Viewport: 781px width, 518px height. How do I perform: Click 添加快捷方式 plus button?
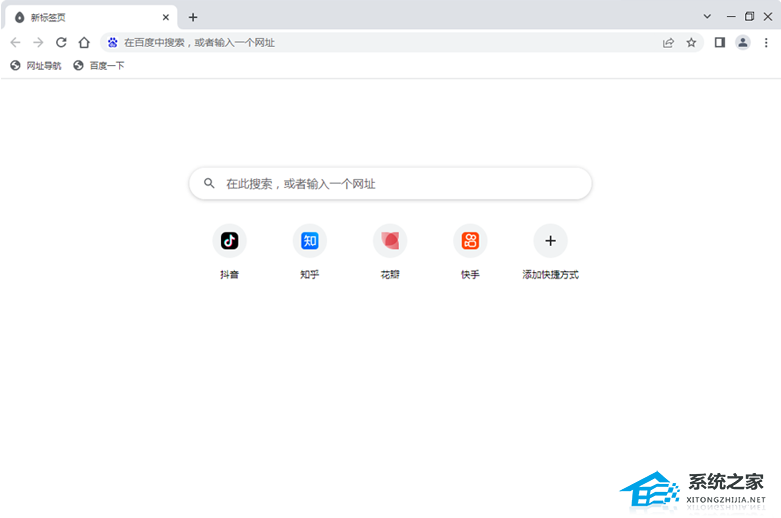click(550, 241)
